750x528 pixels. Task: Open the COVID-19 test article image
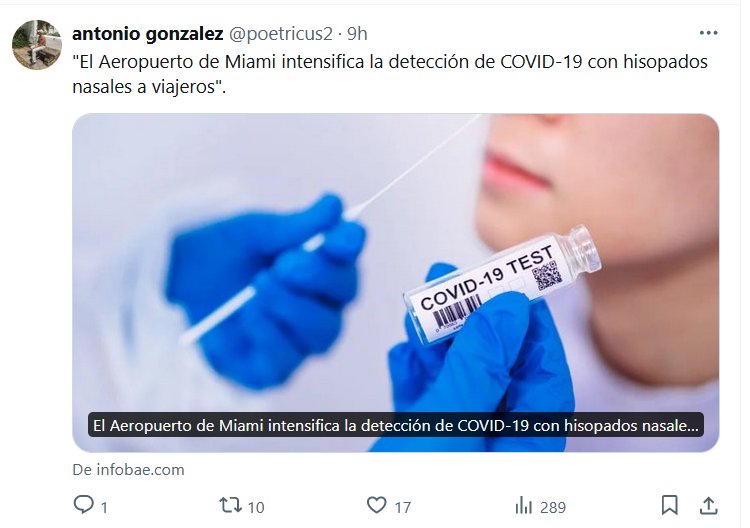[396, 283]
